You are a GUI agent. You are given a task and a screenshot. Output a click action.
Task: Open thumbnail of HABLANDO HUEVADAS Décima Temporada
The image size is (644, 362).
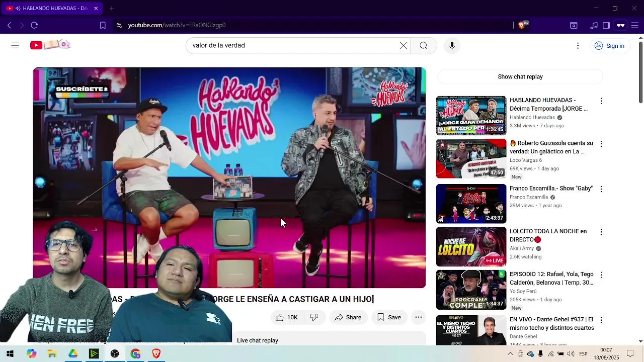(471, 116)
